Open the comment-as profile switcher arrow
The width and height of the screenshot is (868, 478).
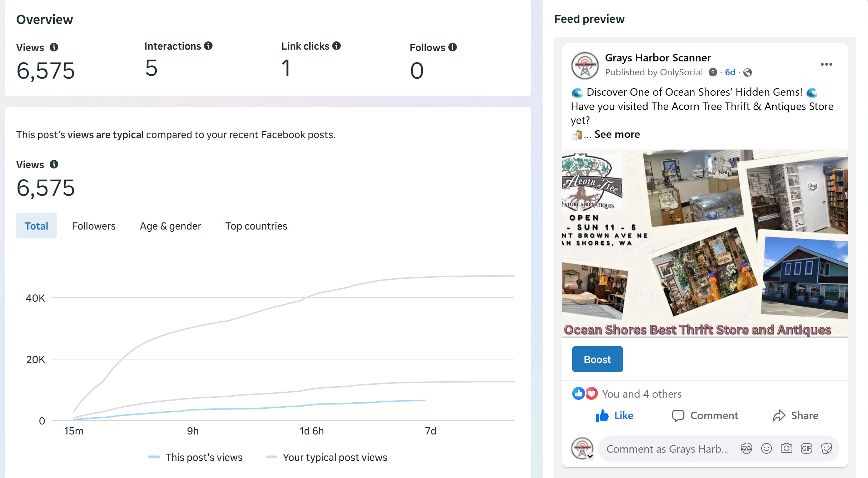pyautogui.click(x=590, y=456)
